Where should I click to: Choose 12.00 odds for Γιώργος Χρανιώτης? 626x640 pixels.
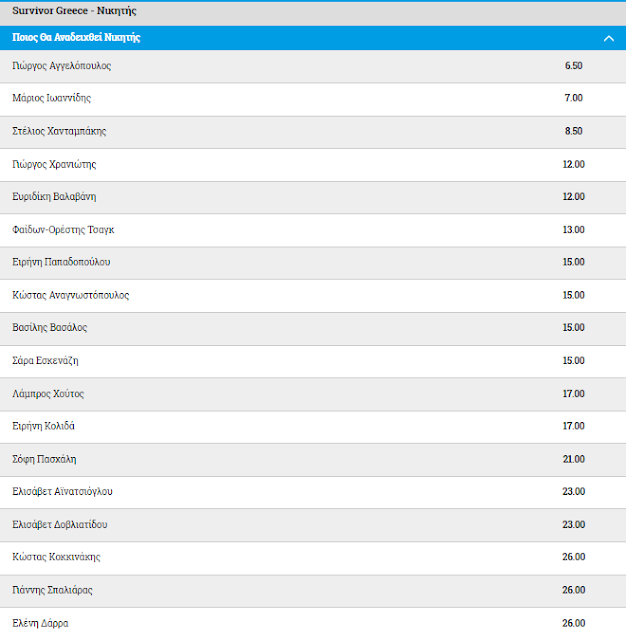(x=573, y=164)
